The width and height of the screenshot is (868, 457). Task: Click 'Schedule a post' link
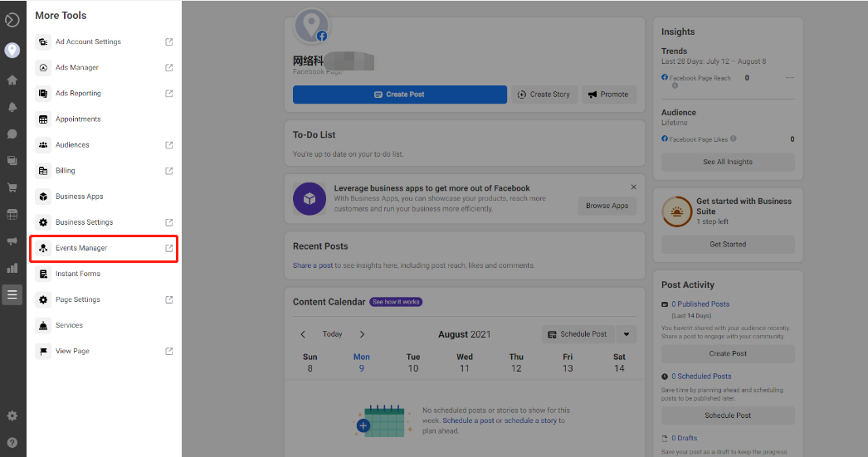click(468, 421)
